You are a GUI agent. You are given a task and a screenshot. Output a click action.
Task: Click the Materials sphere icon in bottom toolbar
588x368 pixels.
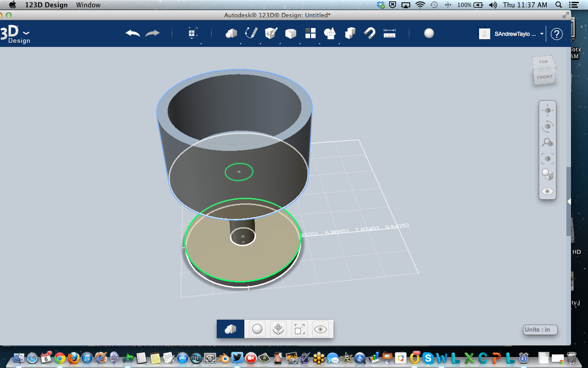[x=256, y=328]
